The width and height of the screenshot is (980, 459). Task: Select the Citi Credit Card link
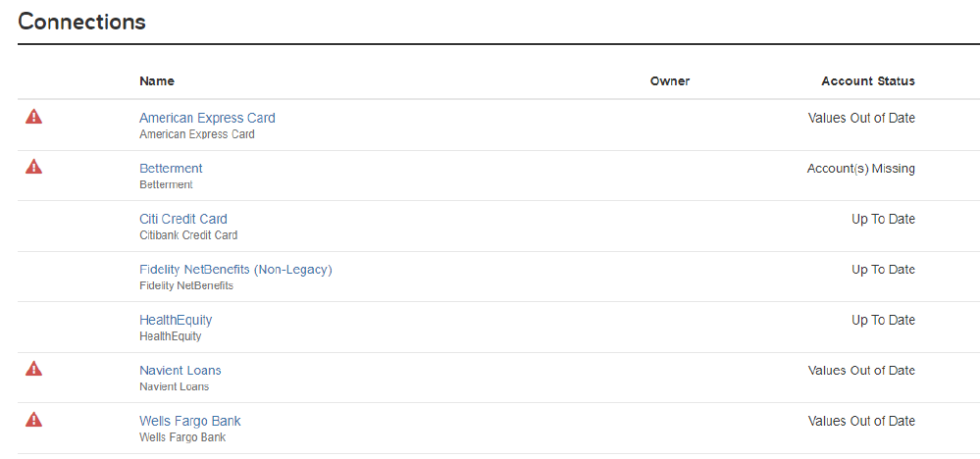(x=183, y=219)
